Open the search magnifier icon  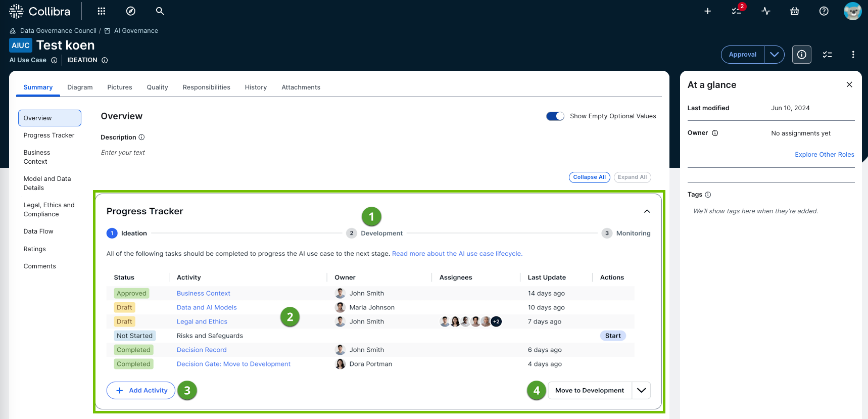click(160, 11)
